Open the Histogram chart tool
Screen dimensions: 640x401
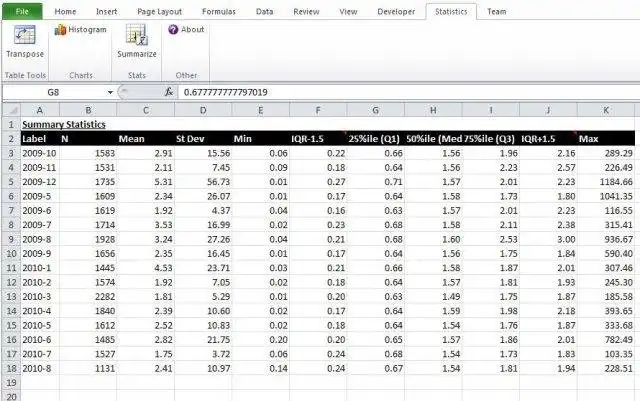click(80, 29)
